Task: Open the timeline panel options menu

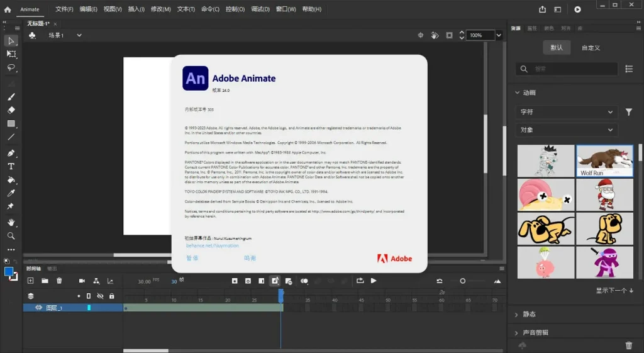Action: (x=501, y=268)
